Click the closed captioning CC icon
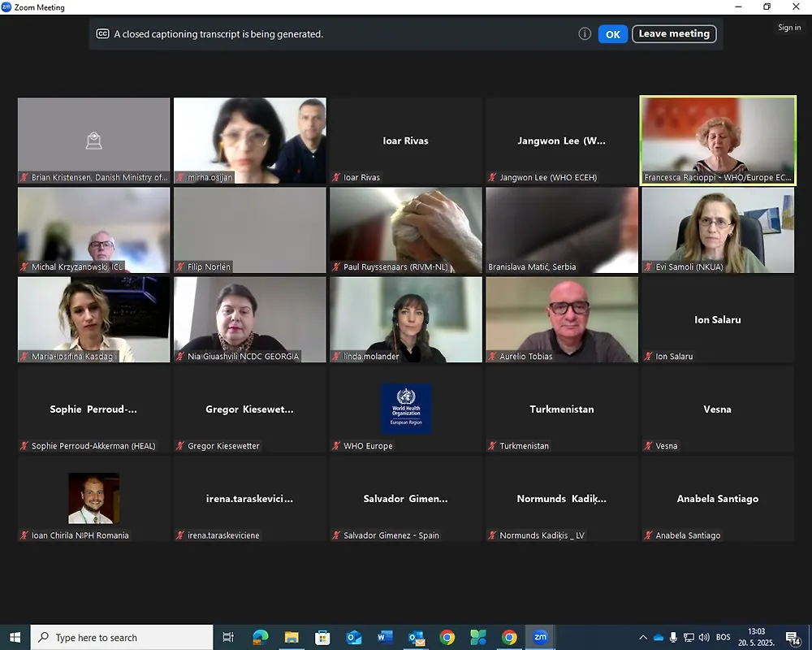 [x=102, y=34]
